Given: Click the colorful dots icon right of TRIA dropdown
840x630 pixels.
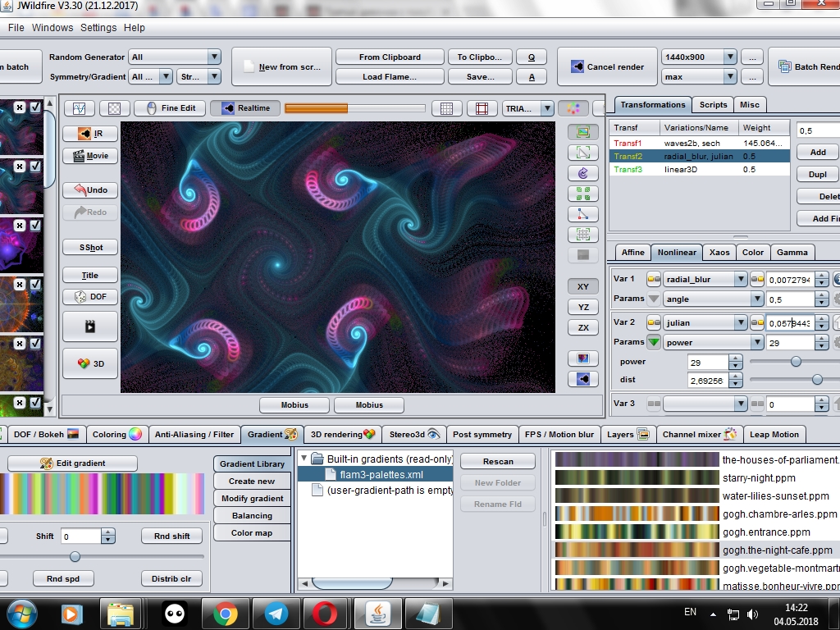Looking at the screenshot, I should [x=573, y=108].
